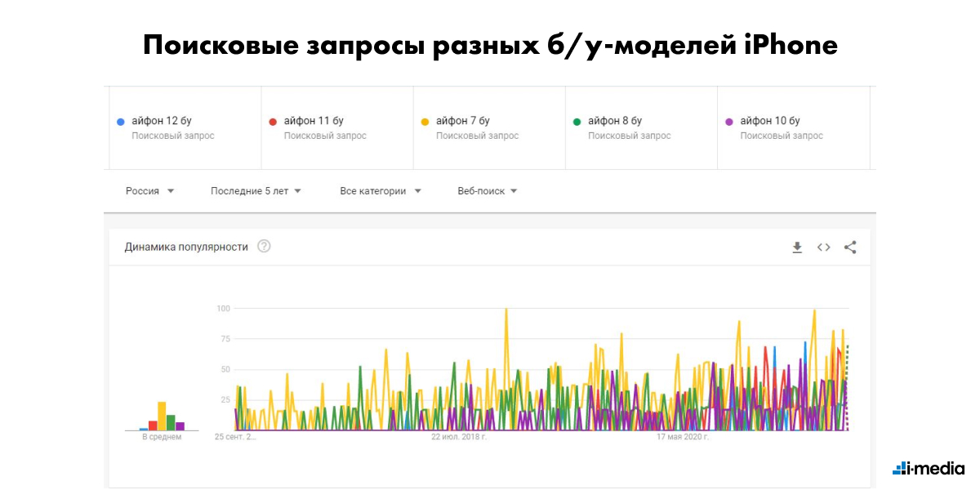Click the download CSV icon
980x490 pixels.
(797, 247)
